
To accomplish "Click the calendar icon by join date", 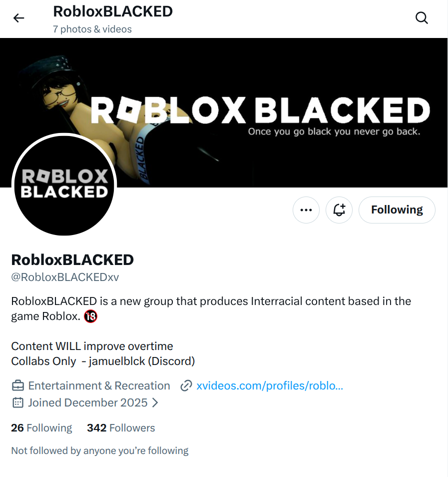I will [x=18, y=403].
